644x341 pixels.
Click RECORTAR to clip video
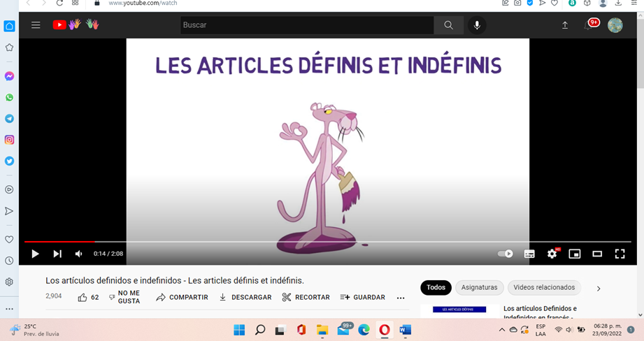coord(306,298)
